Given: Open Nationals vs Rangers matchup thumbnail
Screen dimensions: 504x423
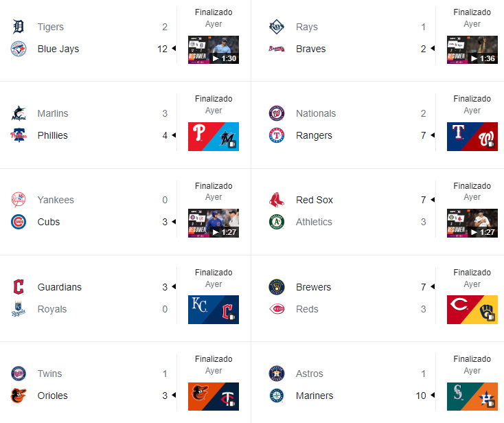Looking at the screenshot, I should coord(472,137).
